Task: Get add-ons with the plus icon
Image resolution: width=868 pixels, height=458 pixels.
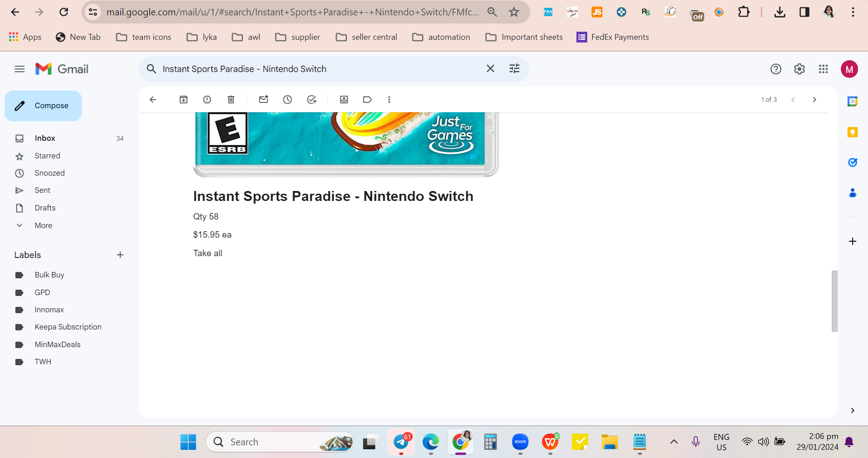Action: pyautogui.click(x=853, y=241)
